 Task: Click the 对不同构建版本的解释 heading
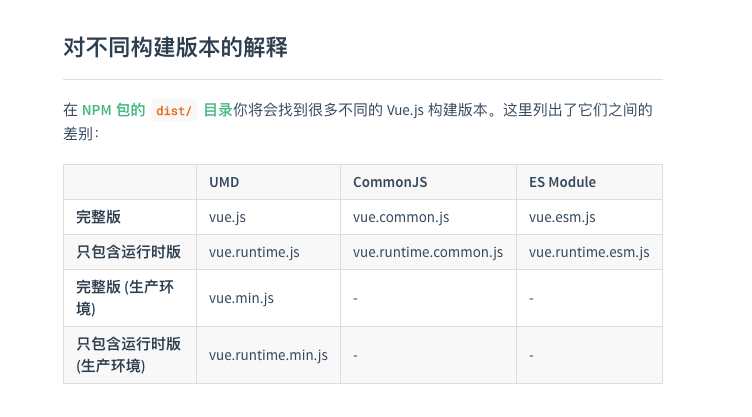click(x=175, y=48)
